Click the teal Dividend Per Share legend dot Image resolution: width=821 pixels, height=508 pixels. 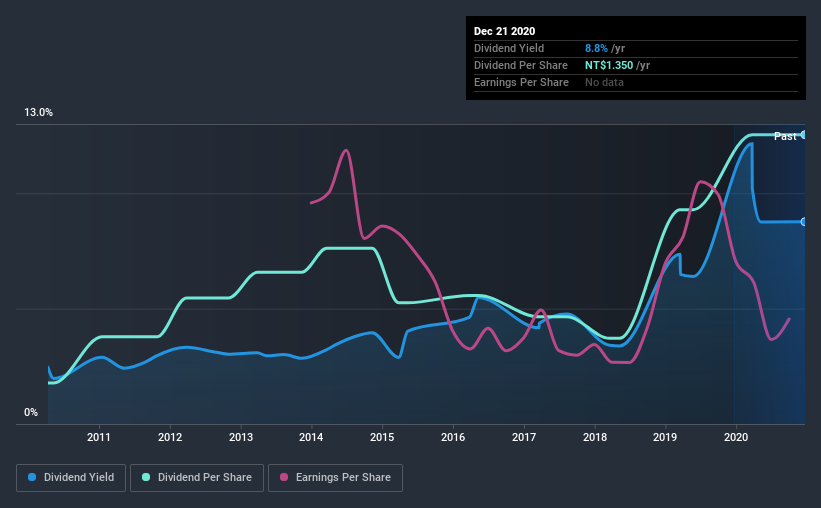click(x=146, y=477)
